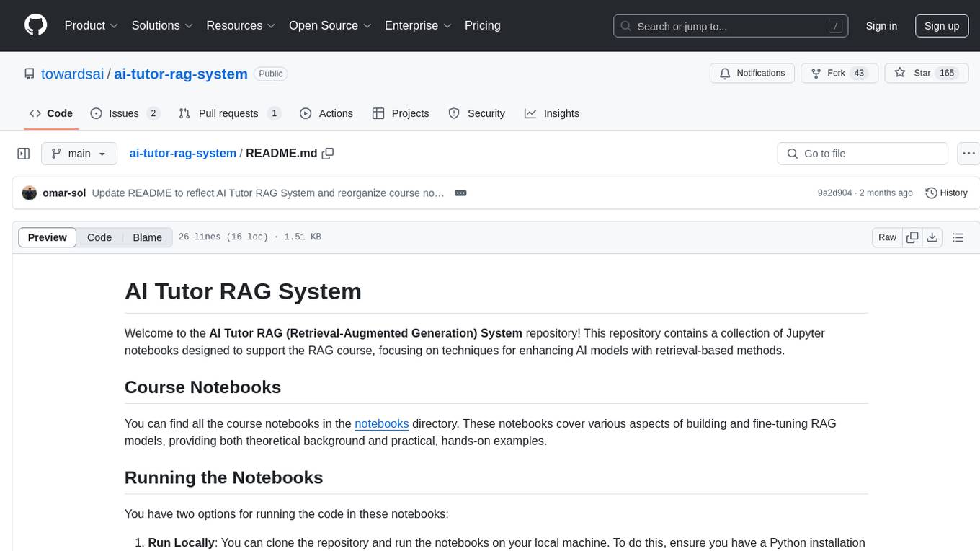Click Sign in
The image size is (980, 551).
click(x=881, y=26)
